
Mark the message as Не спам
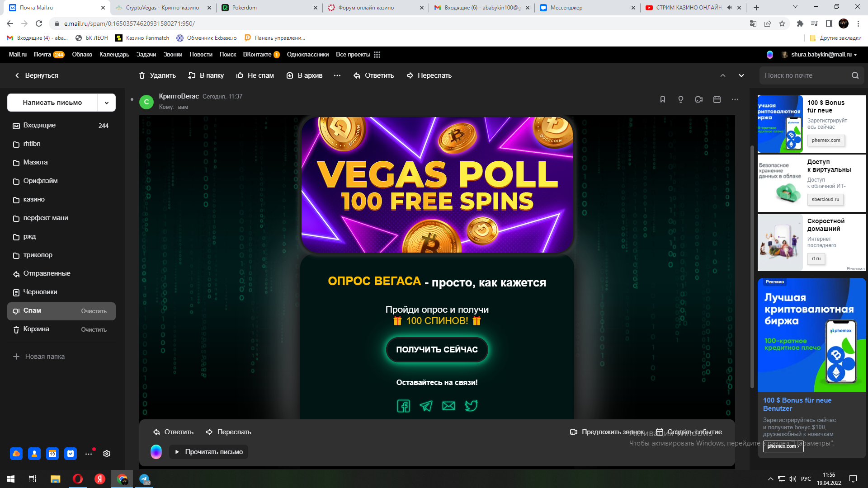point(255,75)
